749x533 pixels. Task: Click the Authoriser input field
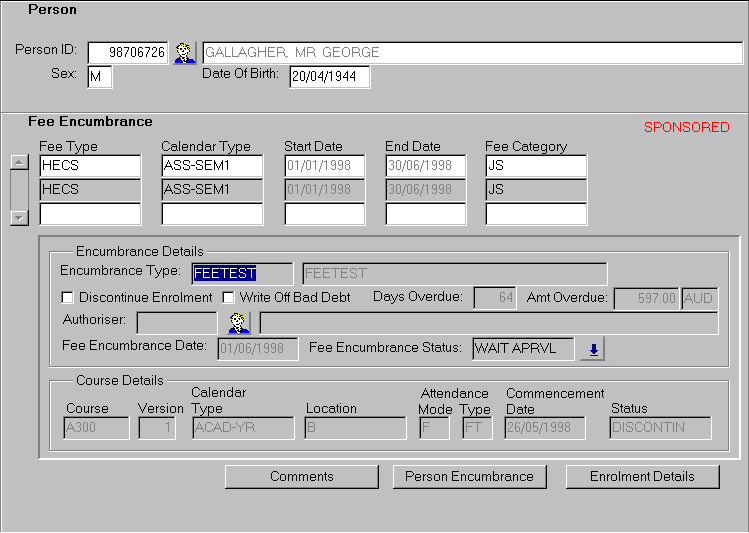point(176,323)
